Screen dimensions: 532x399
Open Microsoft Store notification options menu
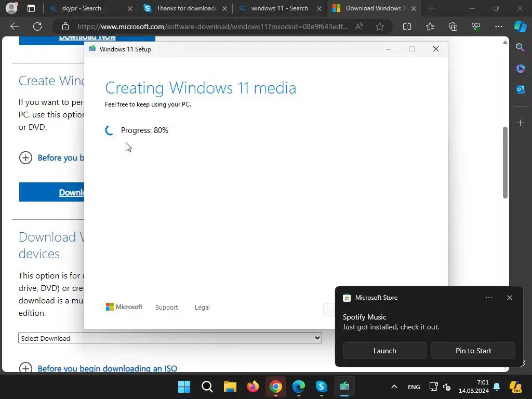(x=488, y=298)
